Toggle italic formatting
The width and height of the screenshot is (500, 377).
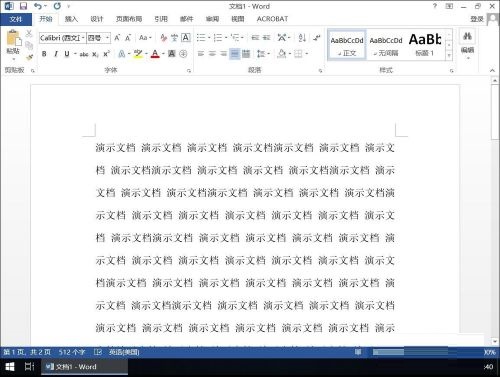click(x=56, y=54)
